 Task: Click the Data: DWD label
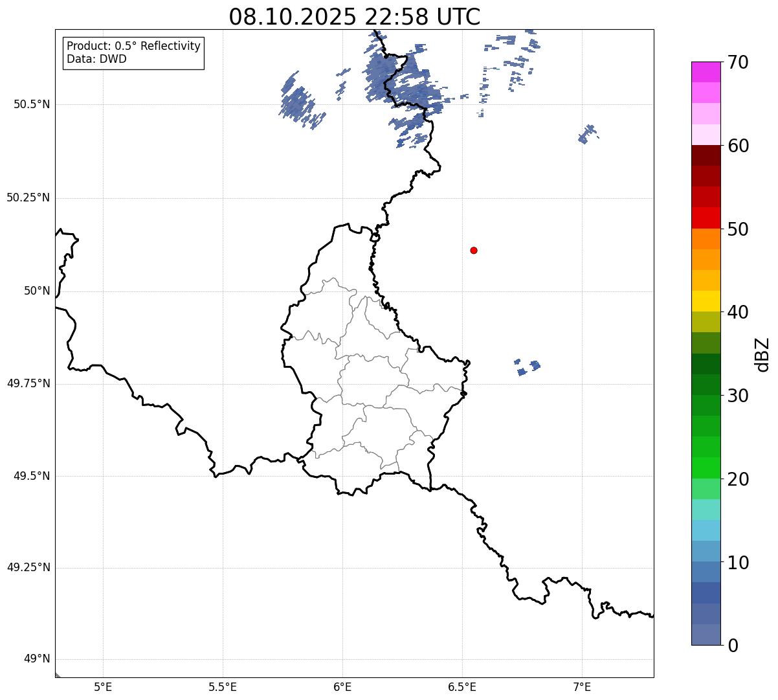tap(96, 59)
